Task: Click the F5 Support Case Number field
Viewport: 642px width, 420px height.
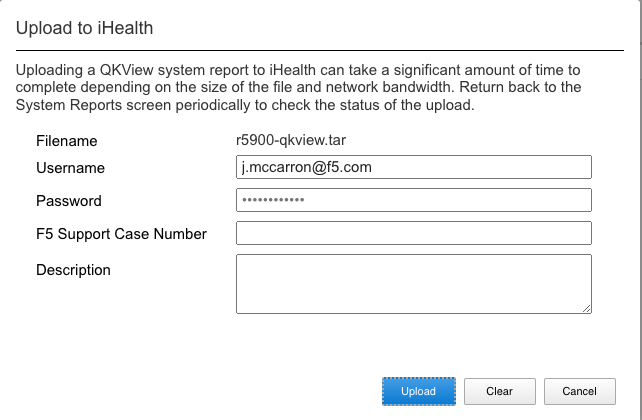Action: click(414, 233)
